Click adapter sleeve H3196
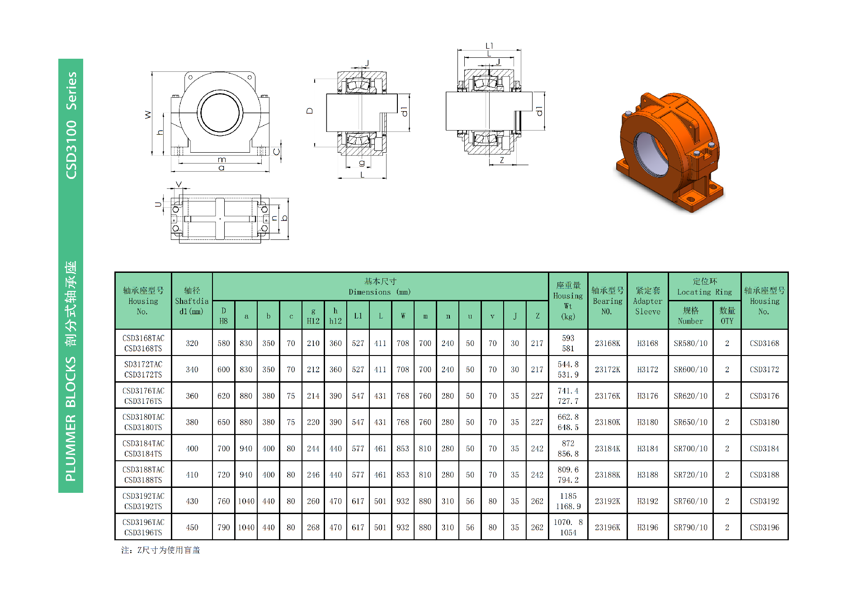 (648, 527)
